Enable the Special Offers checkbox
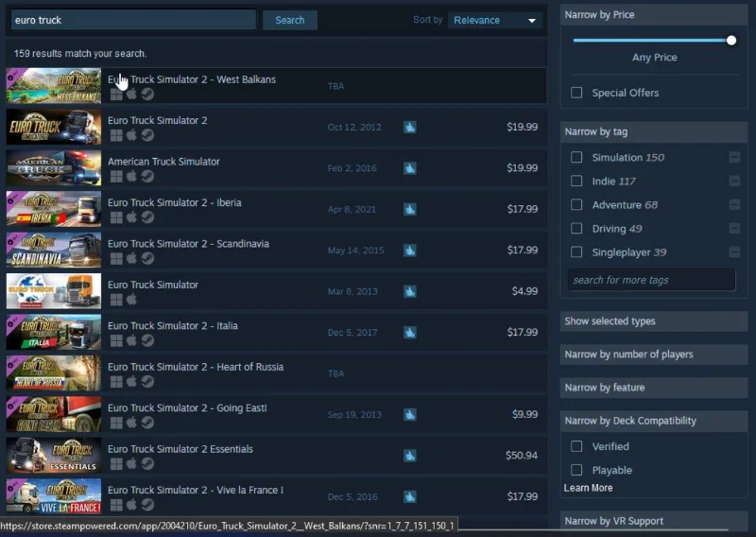 tap(576, 93)
